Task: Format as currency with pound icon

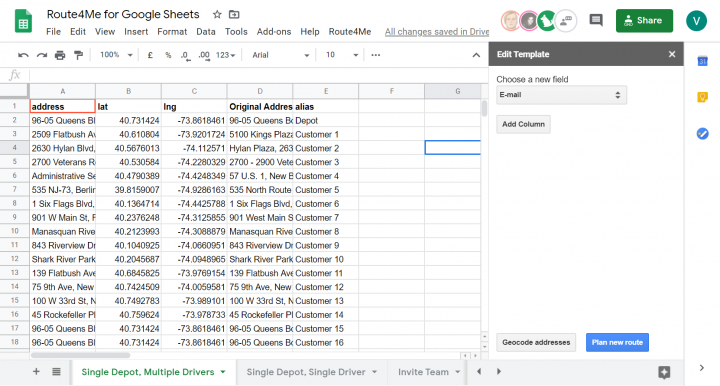Action: [x=150, y=55]
